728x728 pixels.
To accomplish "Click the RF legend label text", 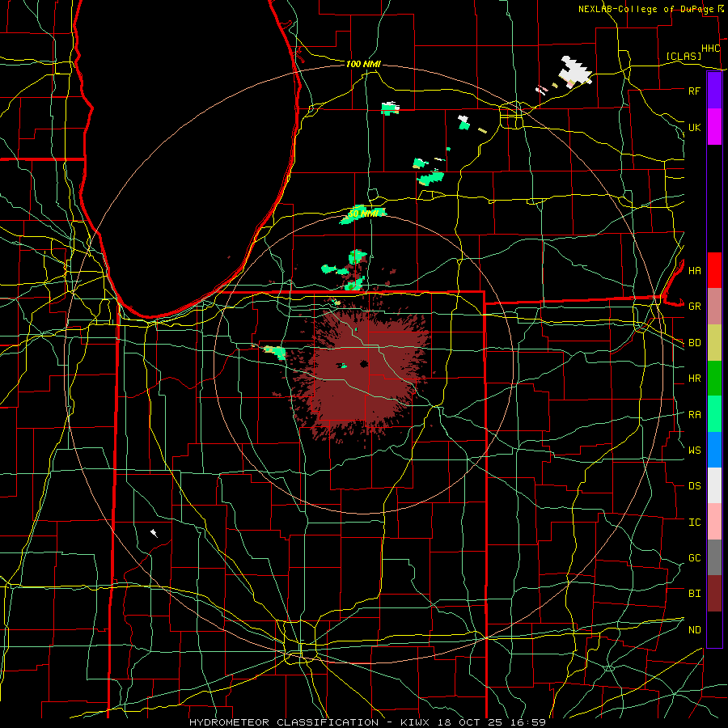I will click(x=695, y=91).
